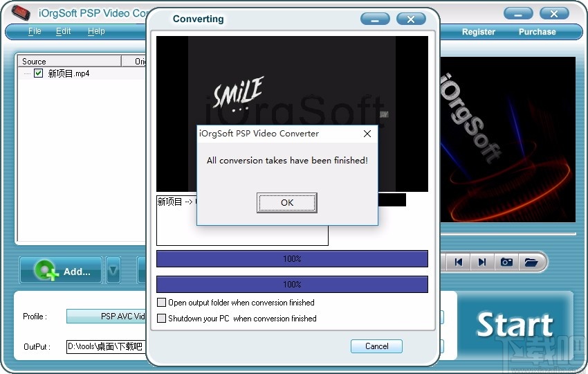Enable Open output folder when conversion finished

point(162,302)
